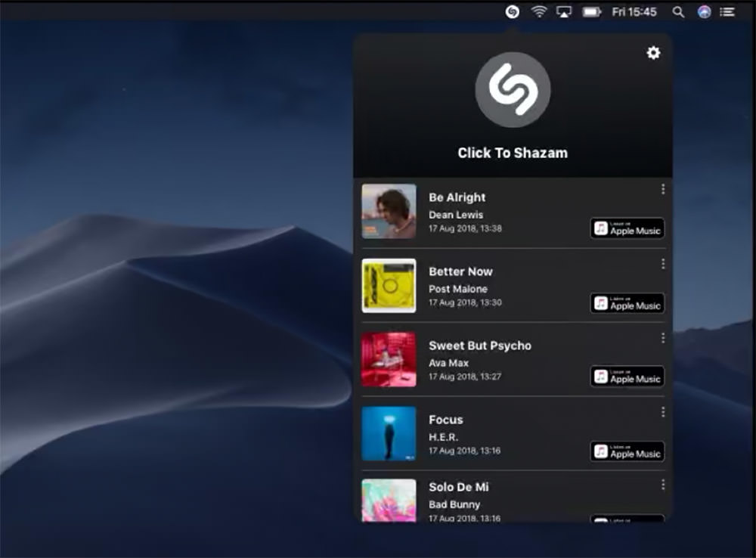This screenshot has width=756, height=558.
Task: Listen to Better Now on Apple Music
Action: point(627,303)
